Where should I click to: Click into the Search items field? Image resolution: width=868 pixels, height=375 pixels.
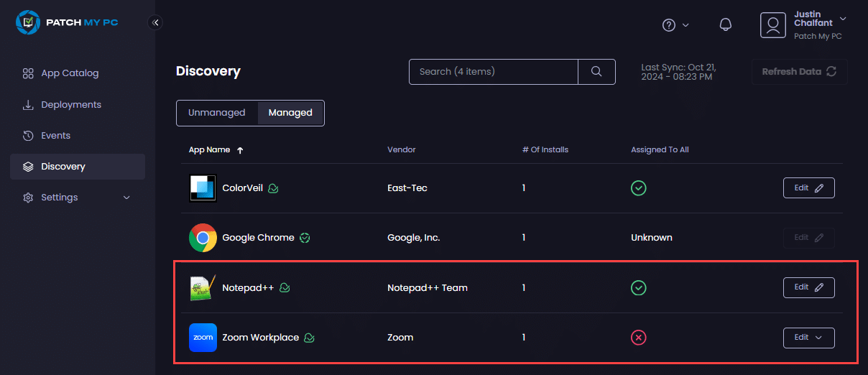493,72
